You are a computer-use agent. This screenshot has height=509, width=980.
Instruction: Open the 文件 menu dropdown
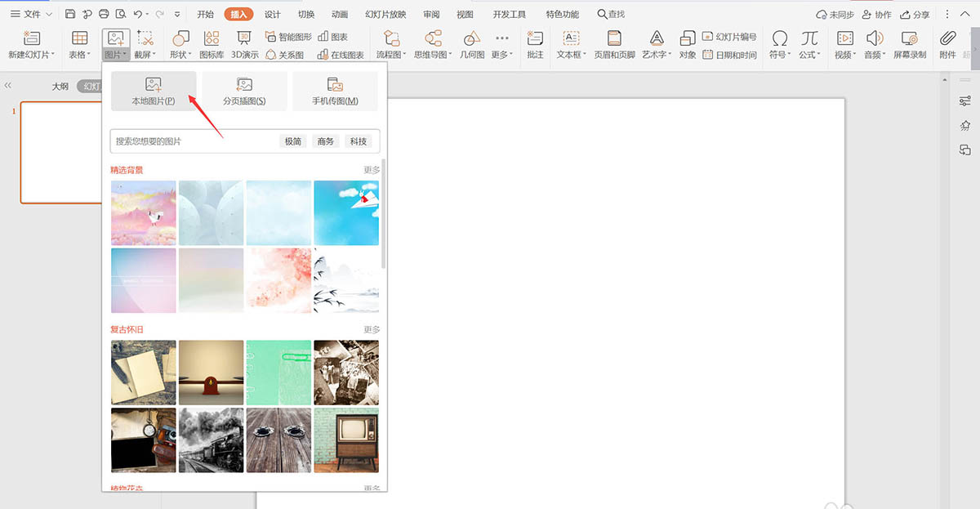(x=31, y=15)
